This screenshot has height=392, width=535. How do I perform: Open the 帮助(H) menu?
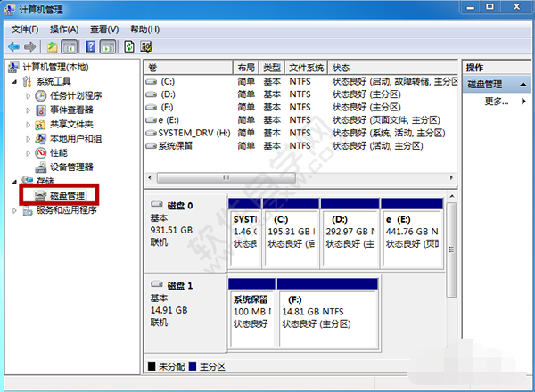(x=145, y=29)
